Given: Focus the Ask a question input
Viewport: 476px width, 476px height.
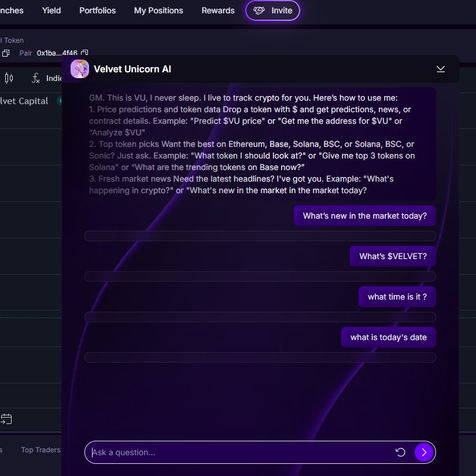Looking at the screenshot, I should tap(237, 452).
